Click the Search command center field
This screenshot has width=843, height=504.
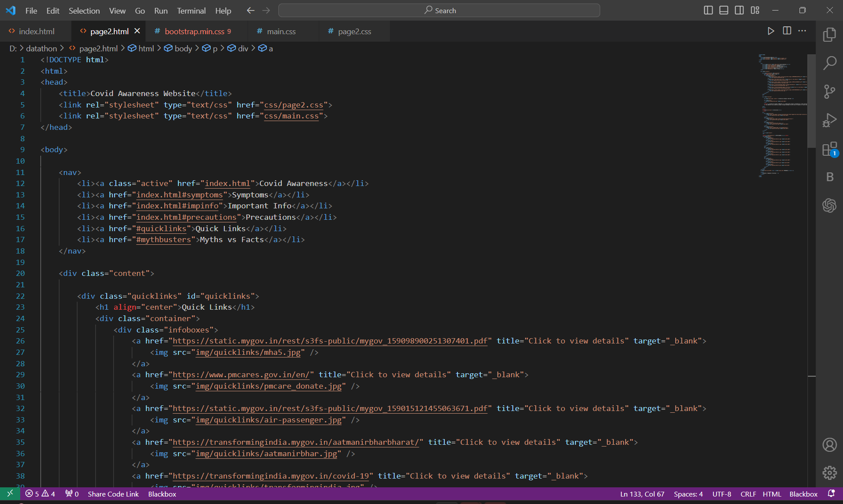pyautogui.click(x=439, y=11)
